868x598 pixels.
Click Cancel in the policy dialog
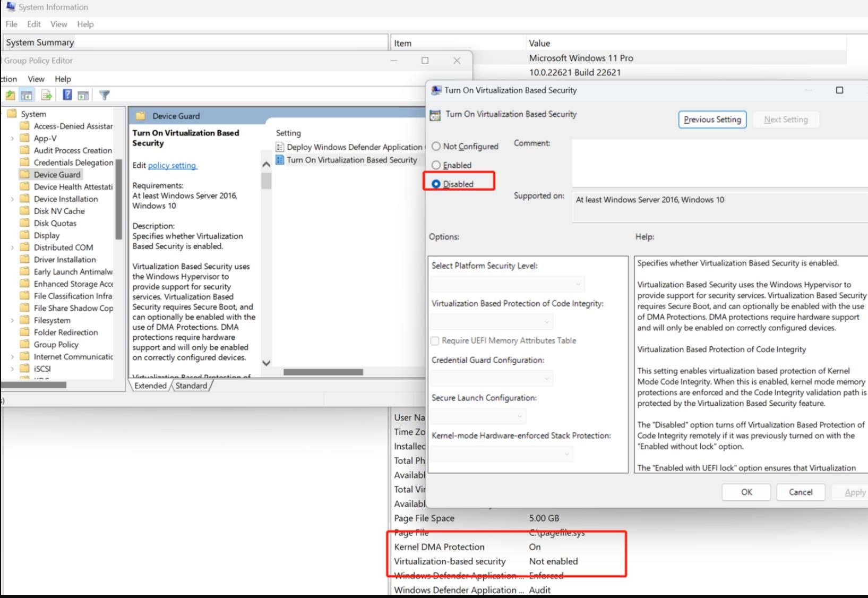pos(801,492)
